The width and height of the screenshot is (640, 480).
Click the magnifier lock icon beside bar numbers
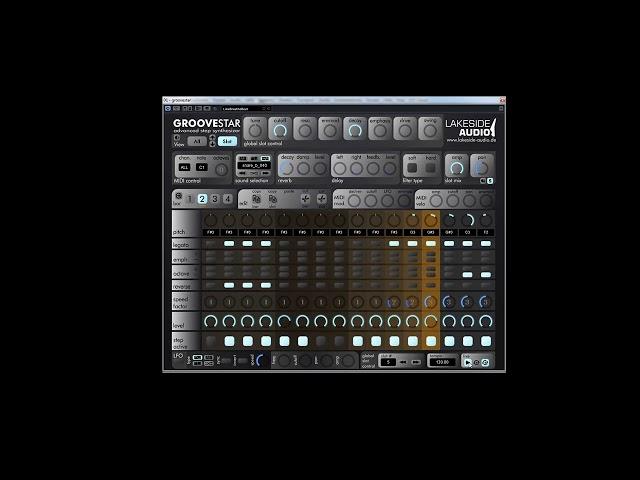(x=178, y=196)
